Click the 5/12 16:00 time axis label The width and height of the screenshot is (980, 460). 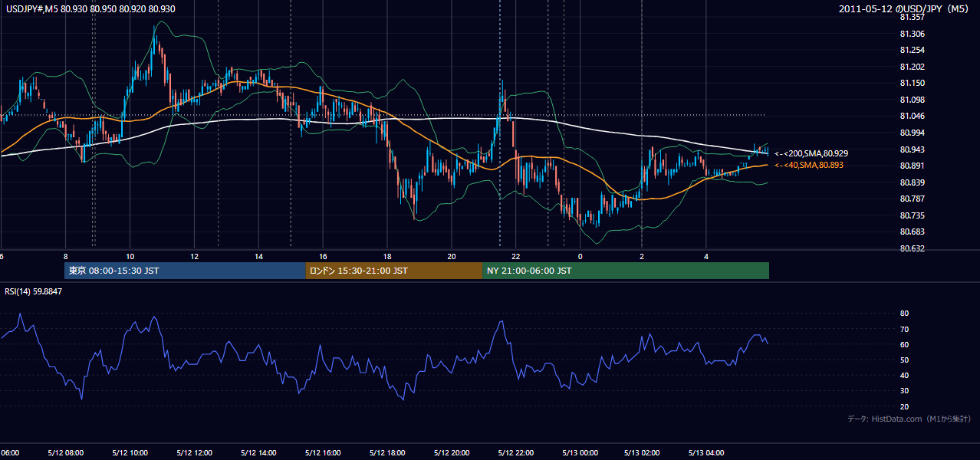click(x=323, y=452)
